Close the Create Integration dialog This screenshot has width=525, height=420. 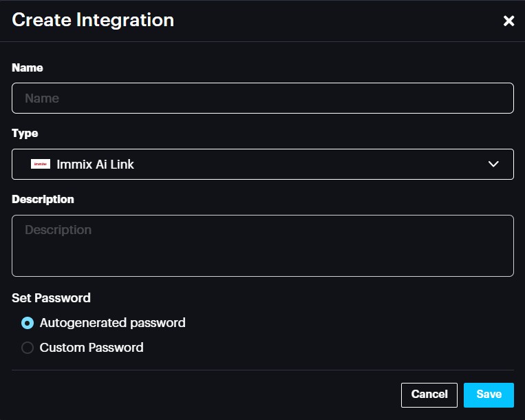508,21
